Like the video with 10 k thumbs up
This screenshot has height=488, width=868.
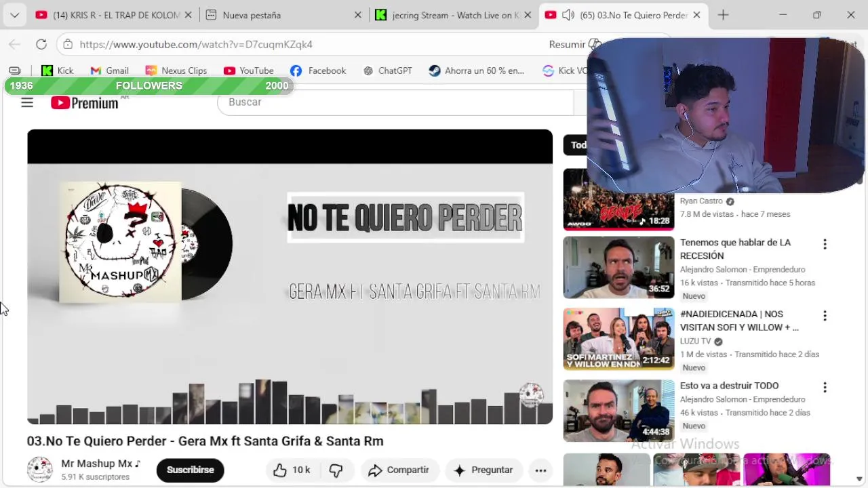pos(292,470)
